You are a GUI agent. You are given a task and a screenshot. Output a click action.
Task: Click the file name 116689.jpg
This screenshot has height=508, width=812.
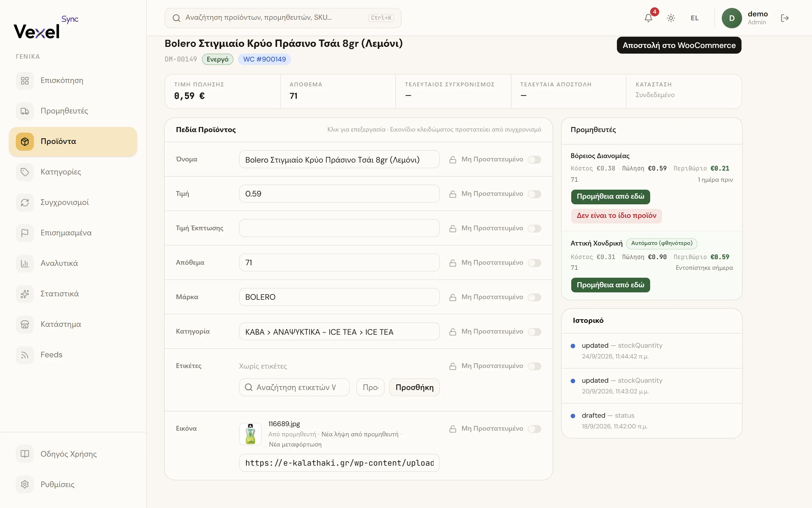(x=284, y=424)
